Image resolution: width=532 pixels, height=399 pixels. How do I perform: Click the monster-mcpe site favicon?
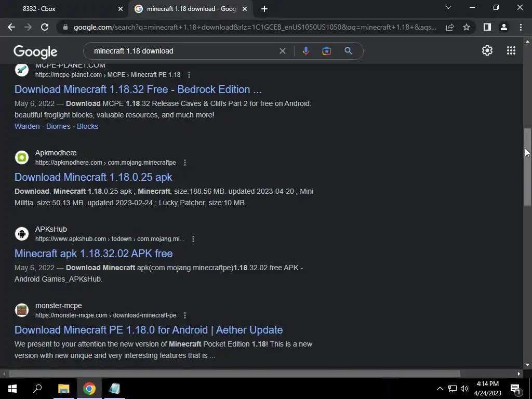coord(22,310)
